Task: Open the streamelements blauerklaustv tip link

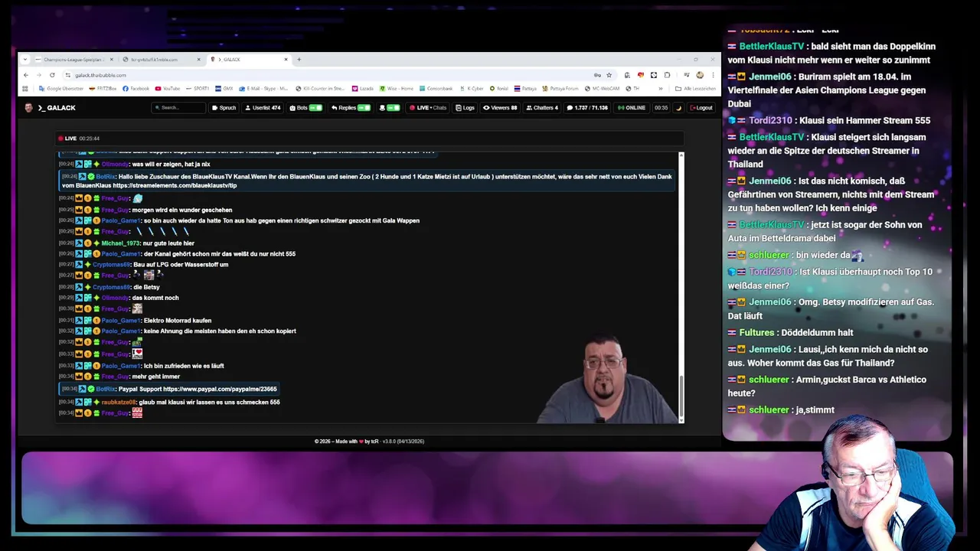Action: 175,185
